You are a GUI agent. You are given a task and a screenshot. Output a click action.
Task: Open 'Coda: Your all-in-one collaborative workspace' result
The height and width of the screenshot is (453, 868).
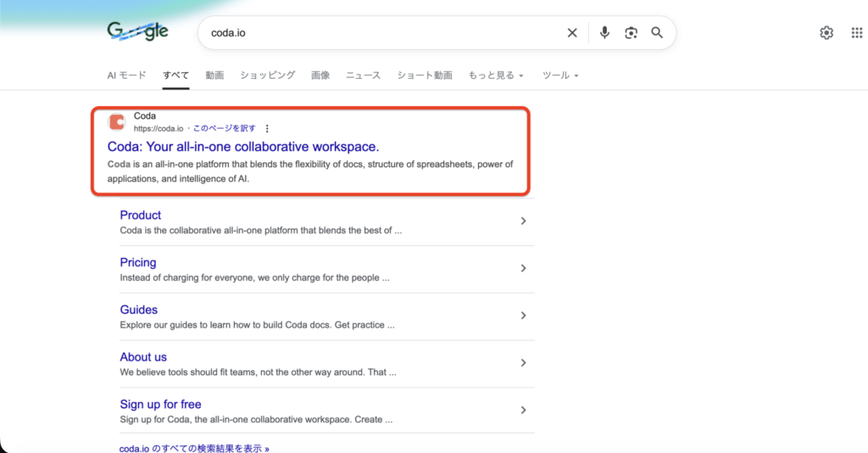click(243, 147)
